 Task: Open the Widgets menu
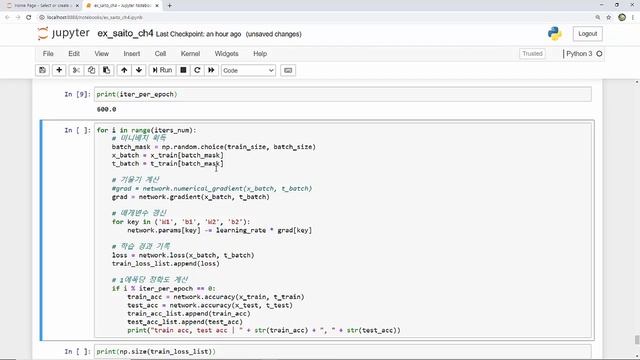(226, 53)
